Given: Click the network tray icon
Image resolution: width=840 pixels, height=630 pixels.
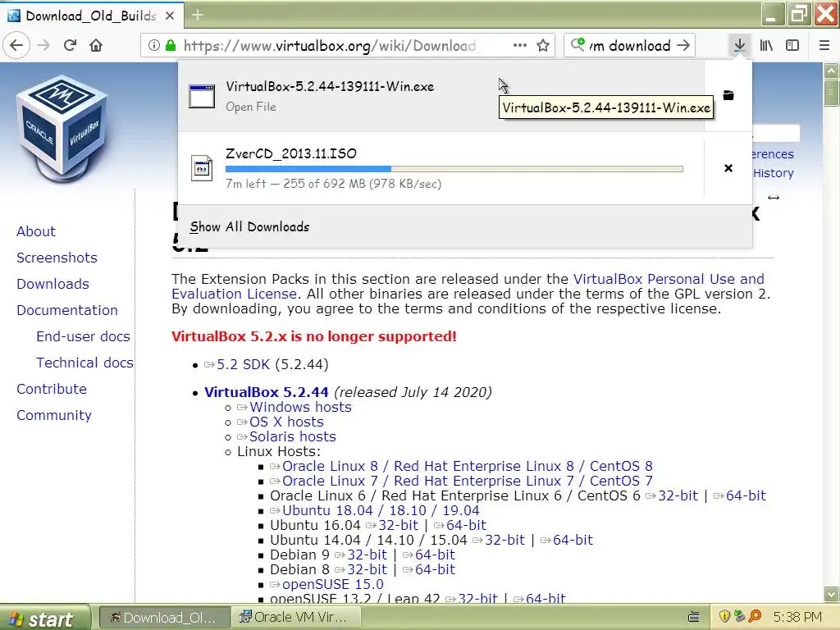Looking at the screenshot, I should click(x=740, y=617).
